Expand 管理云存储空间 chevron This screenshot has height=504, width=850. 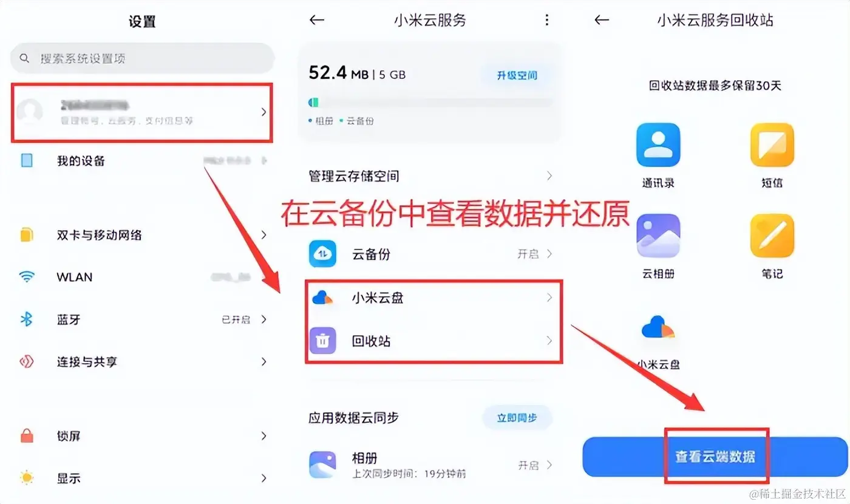pos(549,176)
